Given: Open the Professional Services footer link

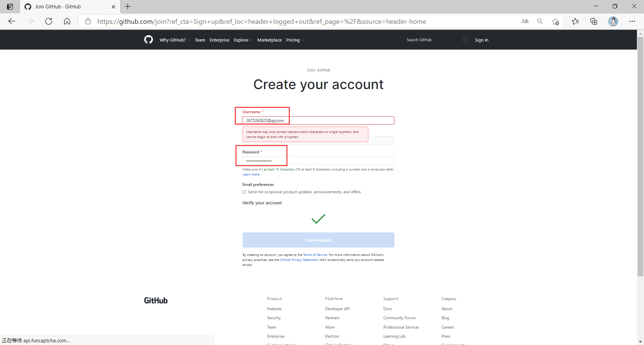Looking at the screenshot, I should 401,327.
